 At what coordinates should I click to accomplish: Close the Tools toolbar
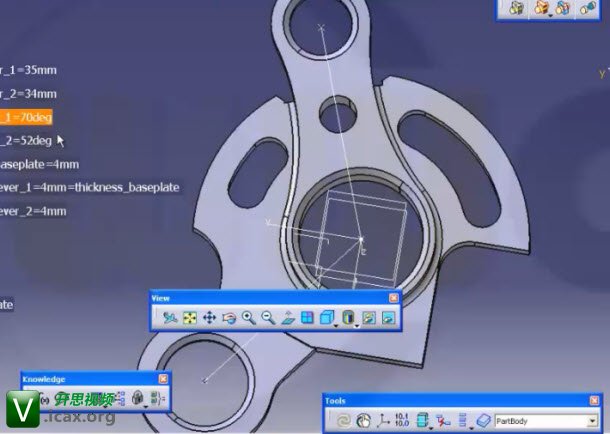(594, 401)
